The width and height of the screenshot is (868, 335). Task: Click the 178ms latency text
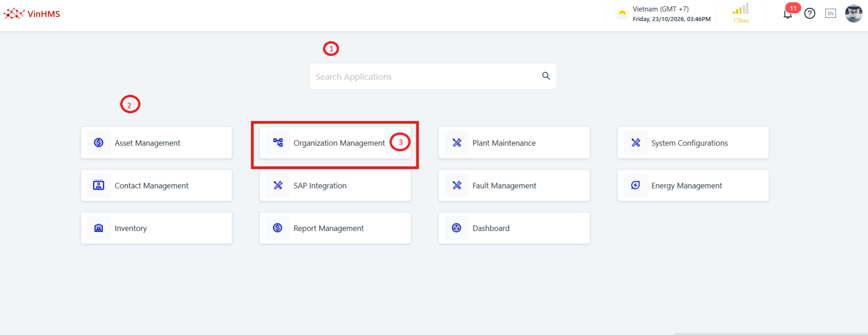coord(741,21)
